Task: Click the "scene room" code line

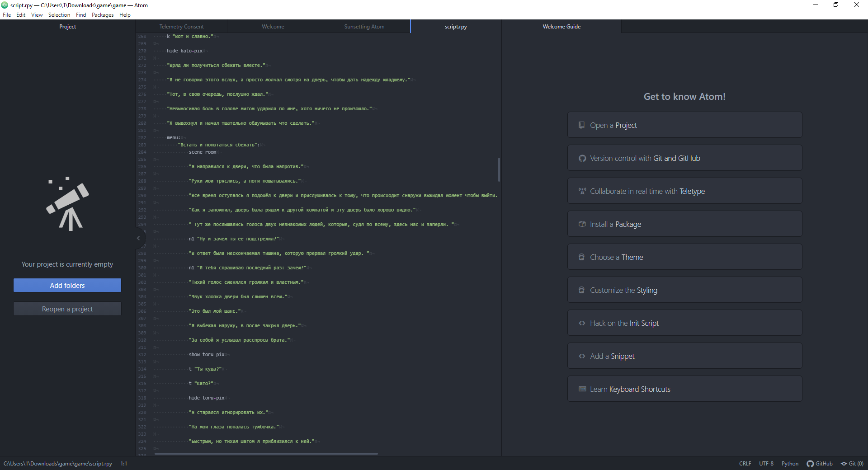Action: point(202,152)
